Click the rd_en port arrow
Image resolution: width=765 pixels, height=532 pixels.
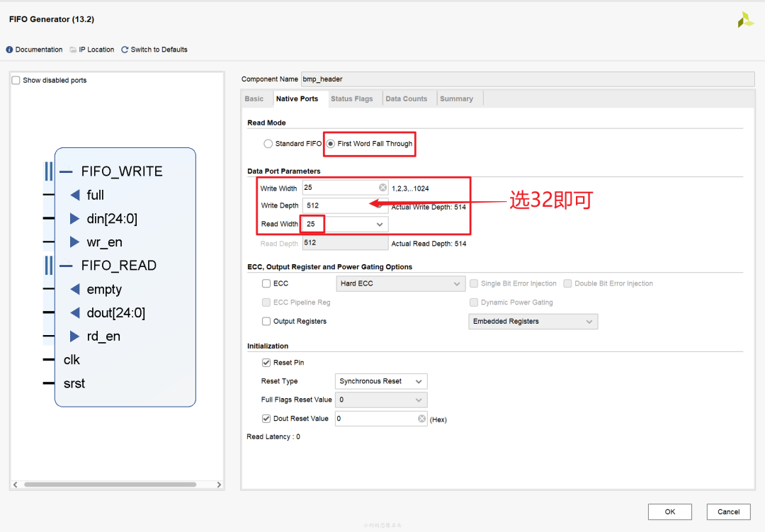74,336
